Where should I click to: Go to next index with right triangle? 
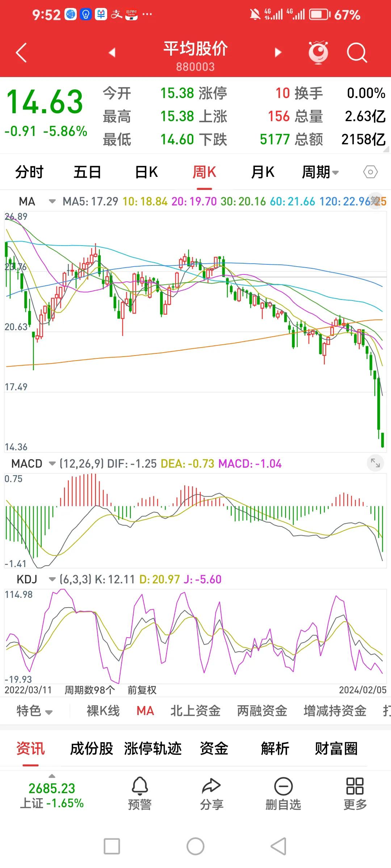278,53
